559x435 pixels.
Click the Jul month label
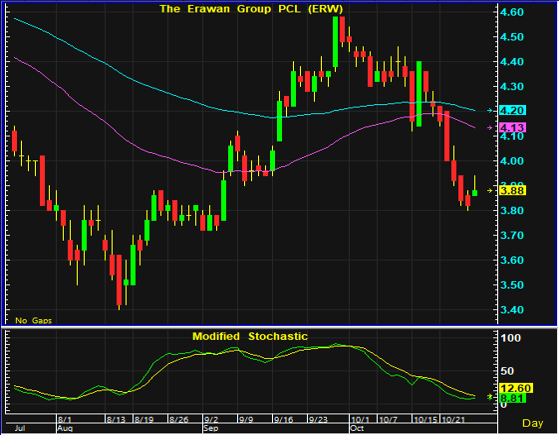point(20,428)
